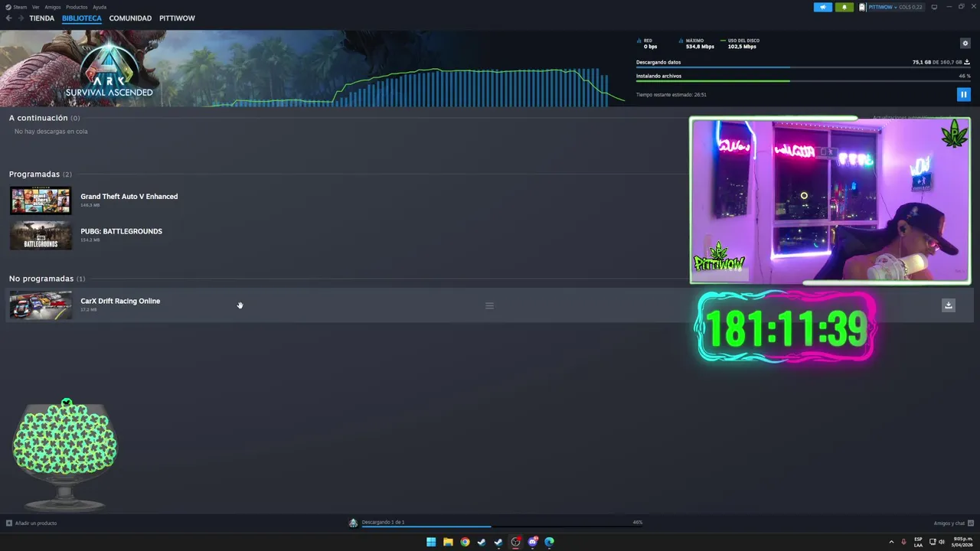Open the Microsoft Edge taskbar icon
This screenshot has width=980, height=551.
click(549, 542)
